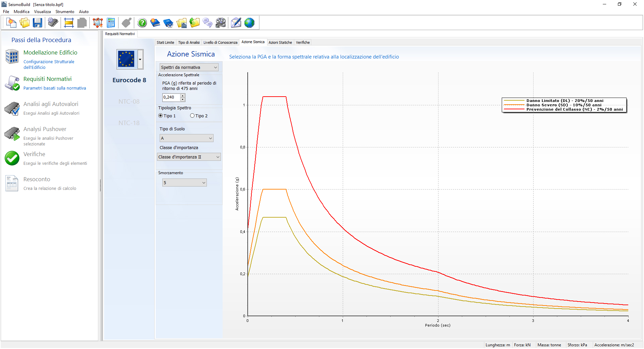Click the green help question mark icon
Viewport: 644px width, 349px height.
(142, 23)
